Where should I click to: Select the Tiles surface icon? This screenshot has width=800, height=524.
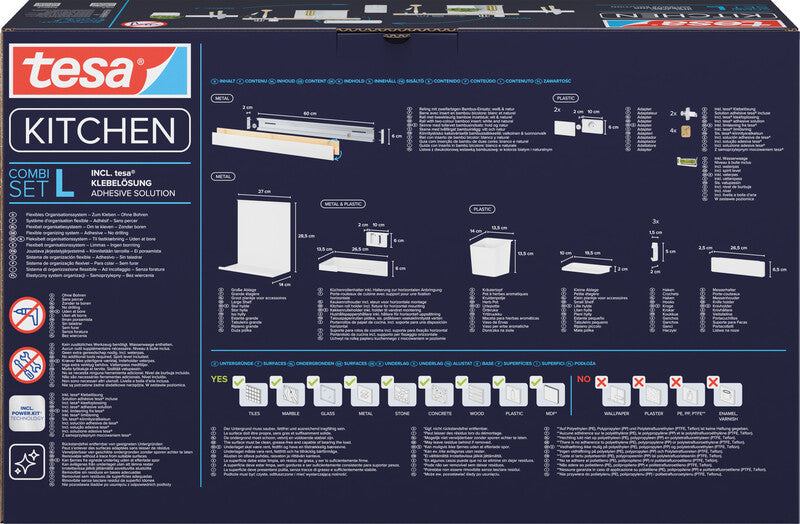(254, 395)
